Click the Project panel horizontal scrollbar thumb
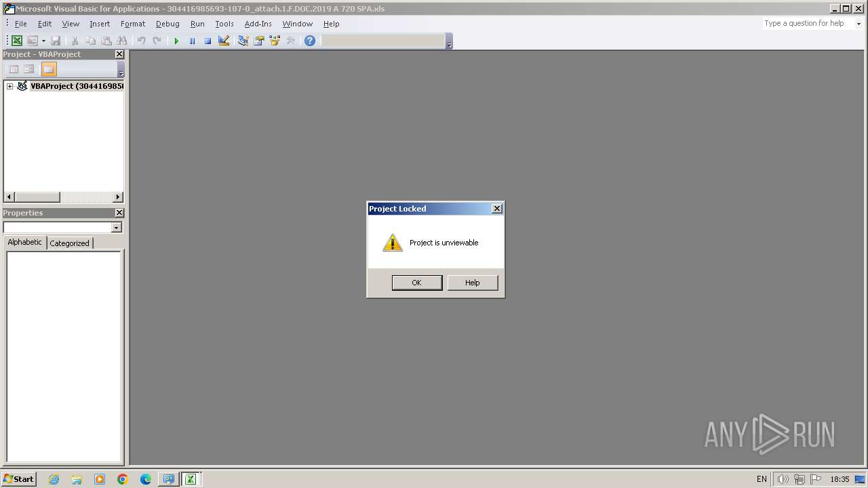Viewport: 868px width, 488px height. coord(37,197)
